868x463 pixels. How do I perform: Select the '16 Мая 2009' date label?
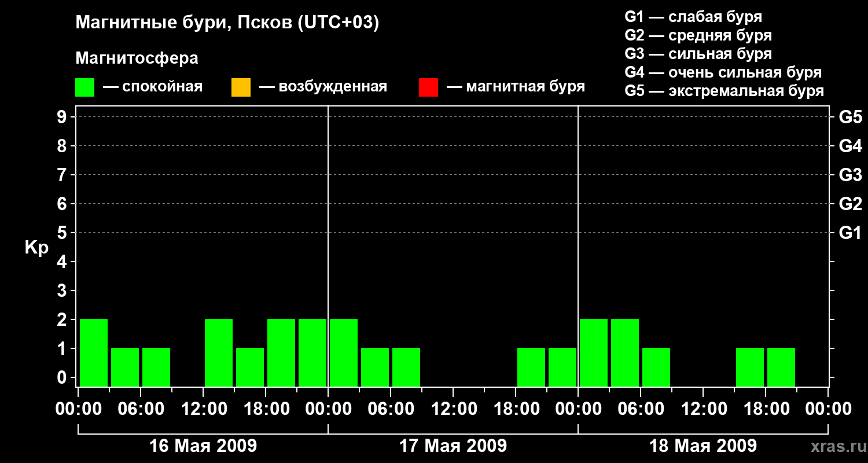pyautogui.click(x=203, y=446)
